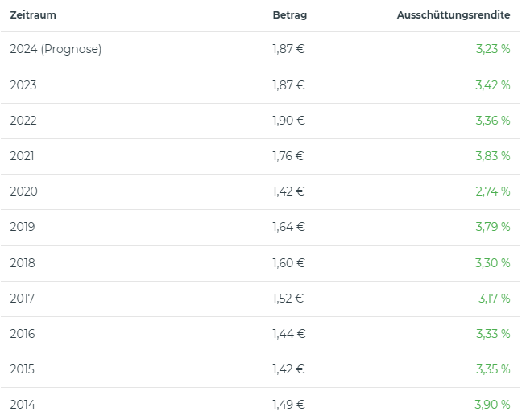
Task: Click the Betrag column header
Action: click(289, 15)
